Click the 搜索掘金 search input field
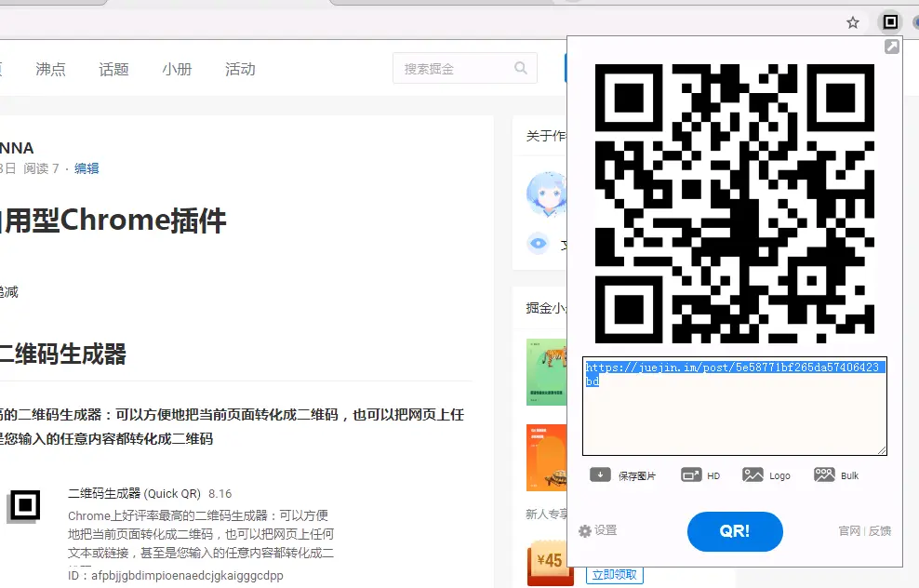 pos(465,68)
